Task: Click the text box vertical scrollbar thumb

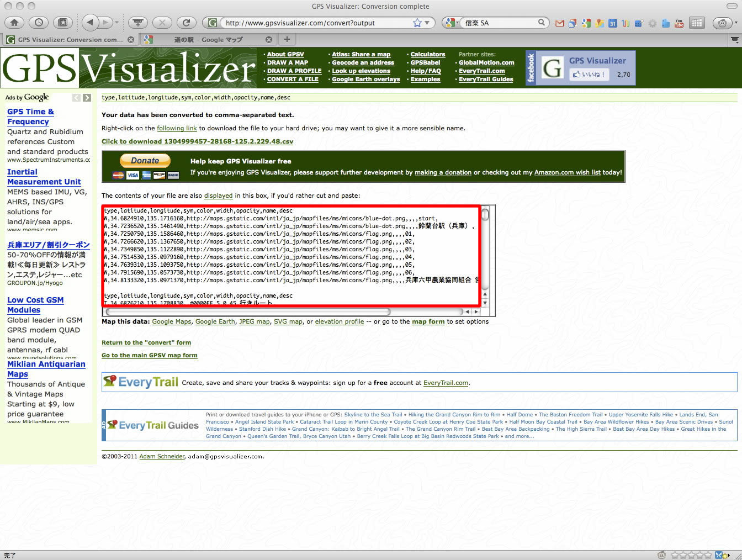Action: [x=485, y=214]
